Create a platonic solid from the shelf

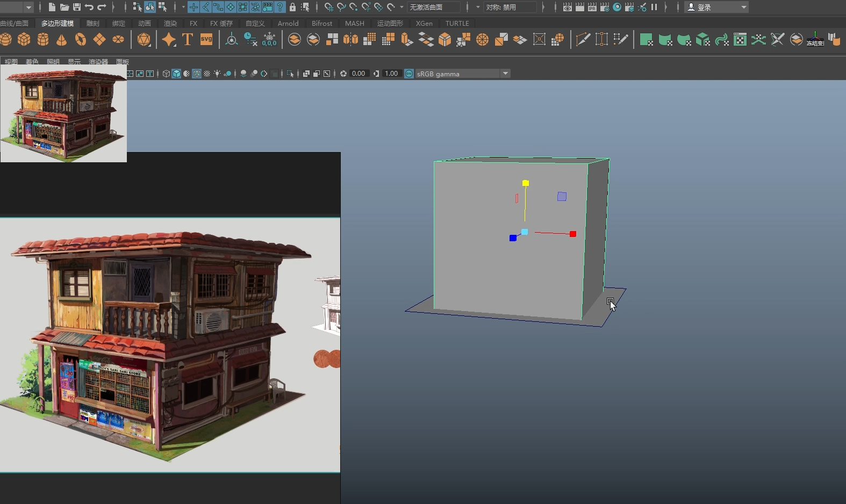click(x=144, y=39)
